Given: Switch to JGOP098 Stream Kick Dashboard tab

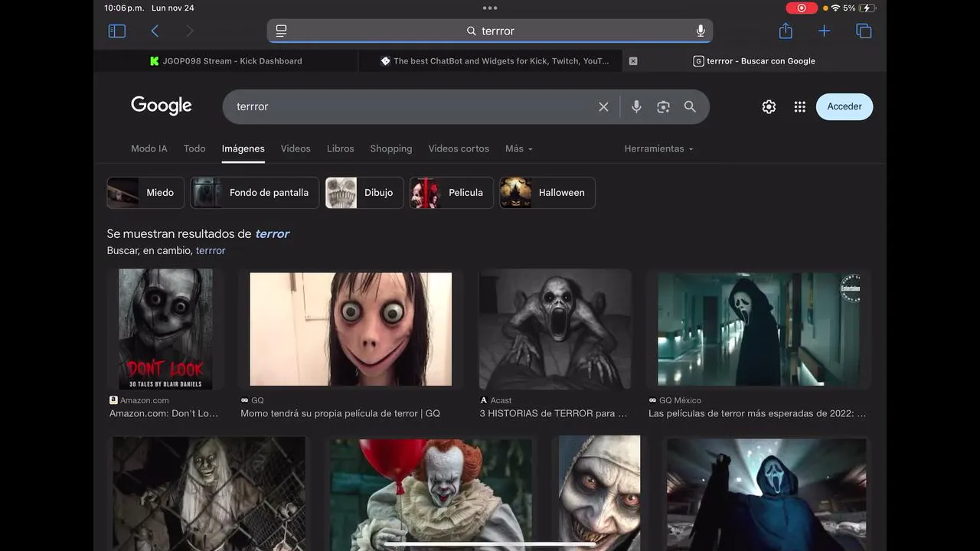Looking at the screenshot, I should click(x=226, y=61).
